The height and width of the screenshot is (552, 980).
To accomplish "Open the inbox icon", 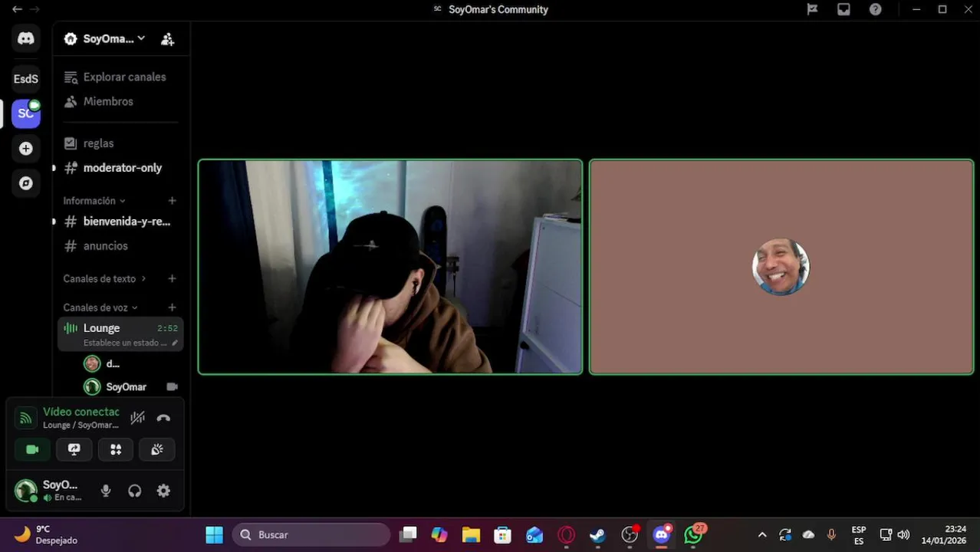I will [x=844, y=9].
